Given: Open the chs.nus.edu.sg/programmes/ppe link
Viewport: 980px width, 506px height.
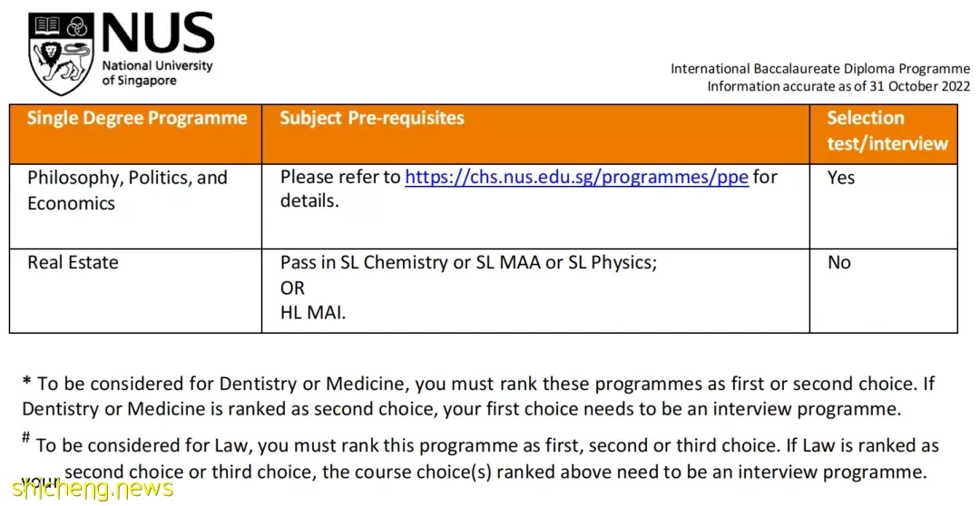Looking at the screenshot, I should coord(576,178).
